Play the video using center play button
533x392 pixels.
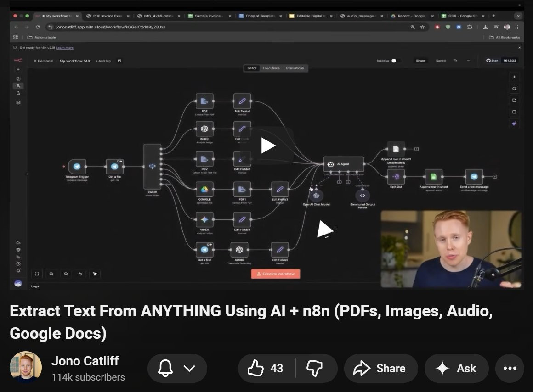pyautogui.click(x=268, y=146)
